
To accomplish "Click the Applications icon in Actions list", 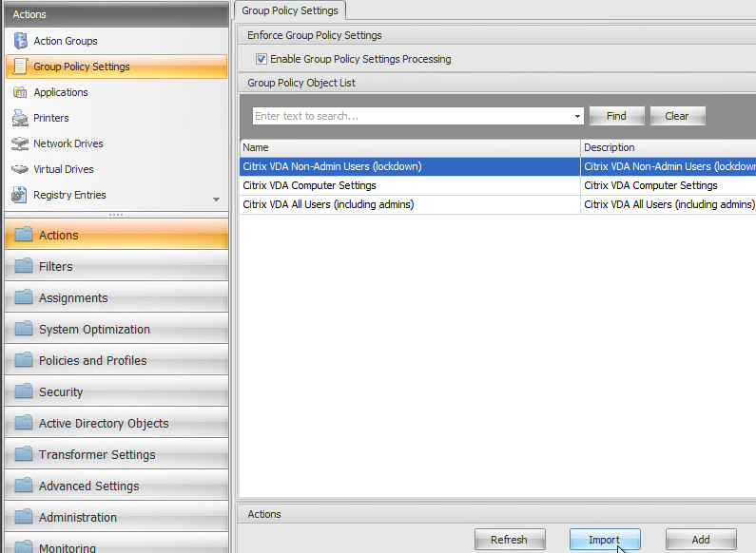I will 20,92.
